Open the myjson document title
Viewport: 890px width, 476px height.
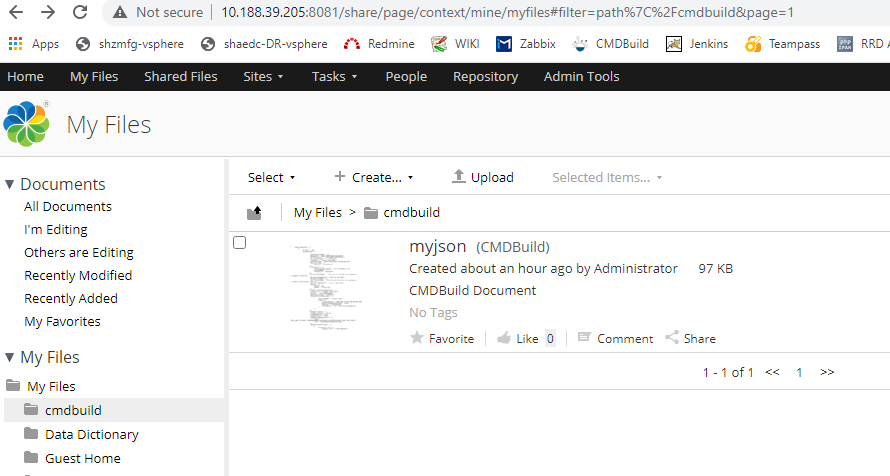(x=438, y=246)
